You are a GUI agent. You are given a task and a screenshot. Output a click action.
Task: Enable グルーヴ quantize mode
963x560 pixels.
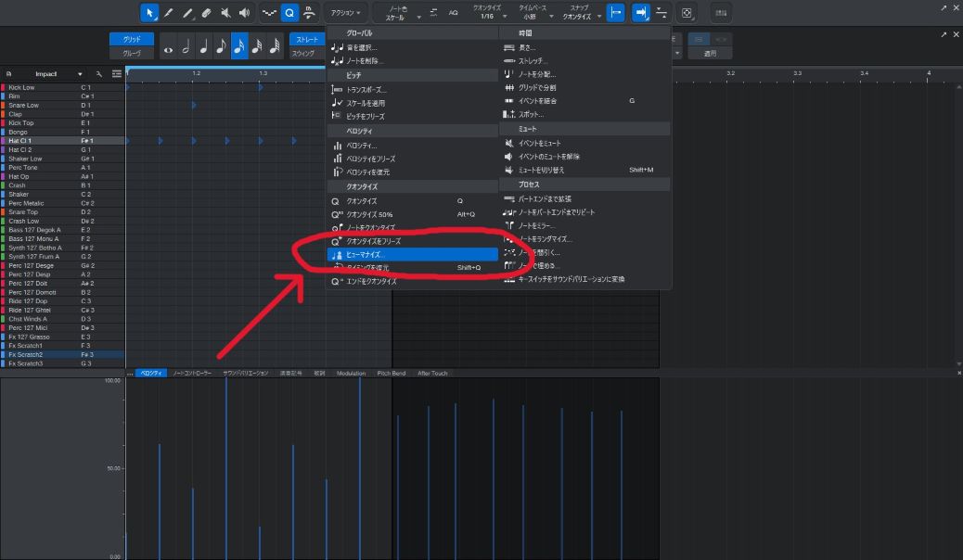132,54
